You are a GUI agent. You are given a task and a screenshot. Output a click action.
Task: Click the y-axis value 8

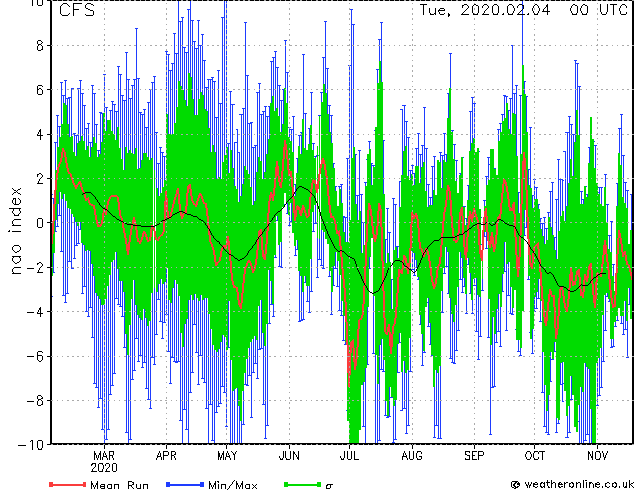tap(40, 46)
